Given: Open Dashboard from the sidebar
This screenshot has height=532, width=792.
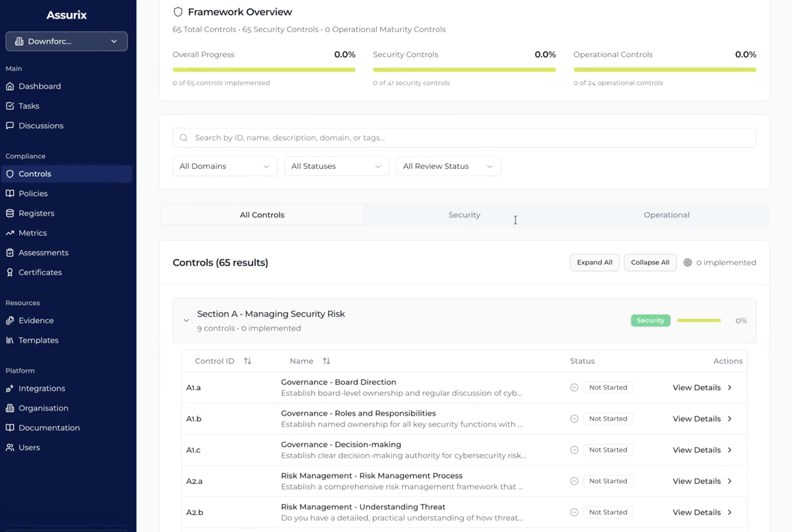Looking at the screenshot, I should [39, 86].
